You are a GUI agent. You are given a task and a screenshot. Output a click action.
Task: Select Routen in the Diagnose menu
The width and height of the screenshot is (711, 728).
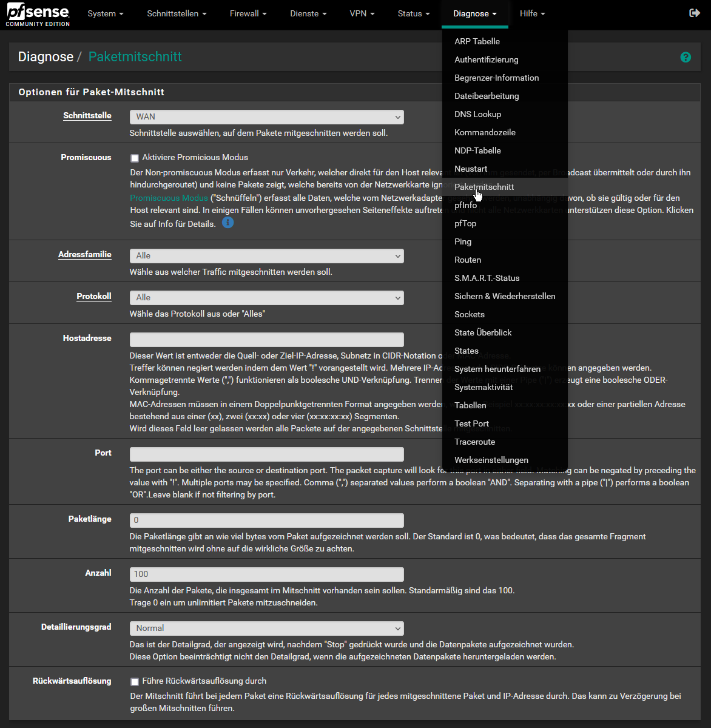505,260
